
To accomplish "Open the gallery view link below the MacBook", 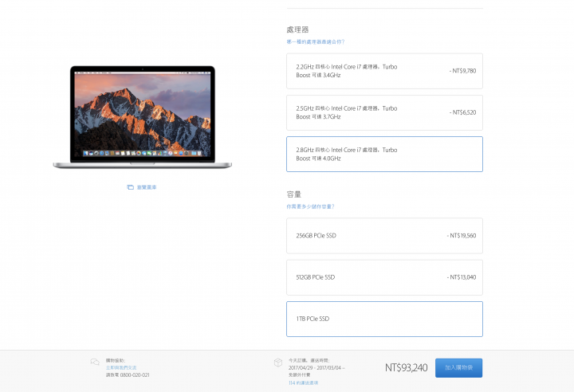I will (147, 187).
